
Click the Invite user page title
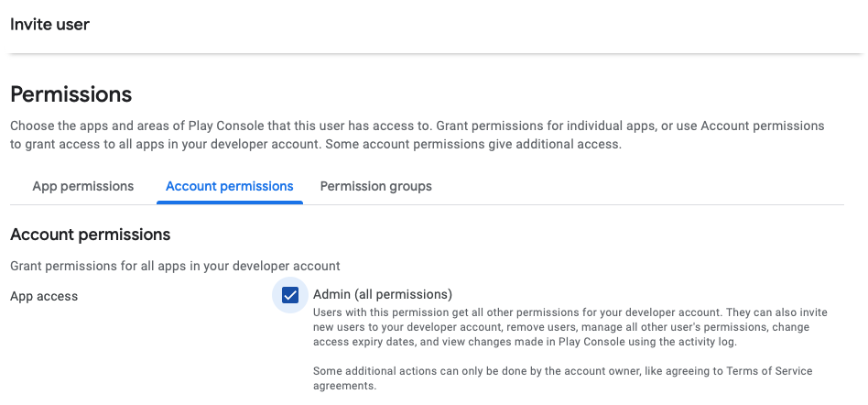point(49,25)
